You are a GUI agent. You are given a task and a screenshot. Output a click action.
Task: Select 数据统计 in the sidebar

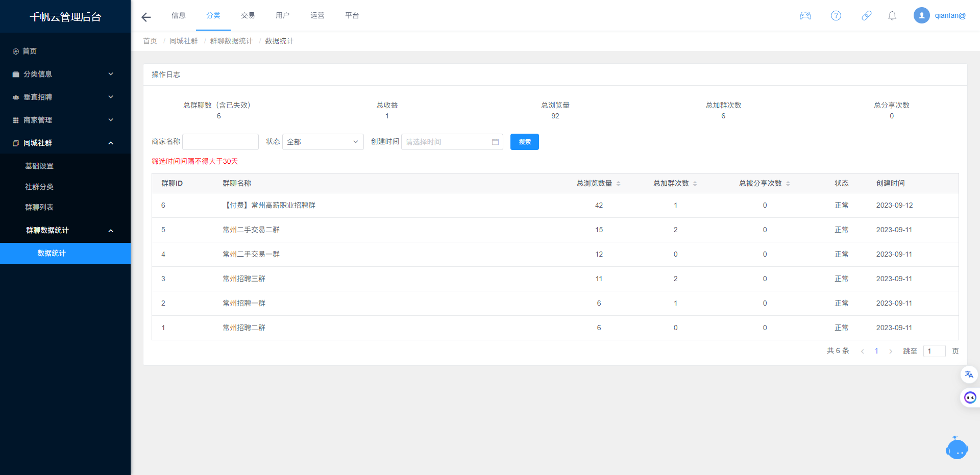[65, 253]
